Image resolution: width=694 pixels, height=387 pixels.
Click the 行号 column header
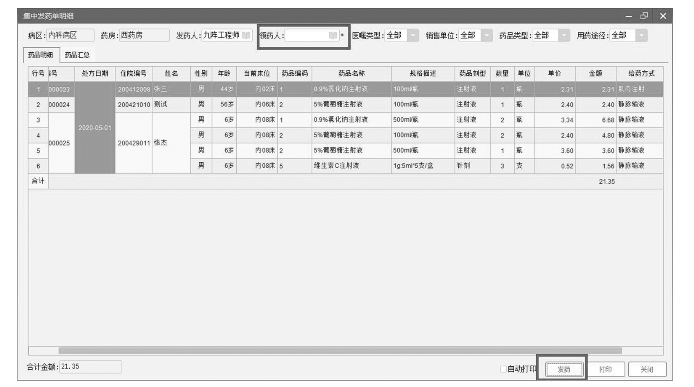38,74
